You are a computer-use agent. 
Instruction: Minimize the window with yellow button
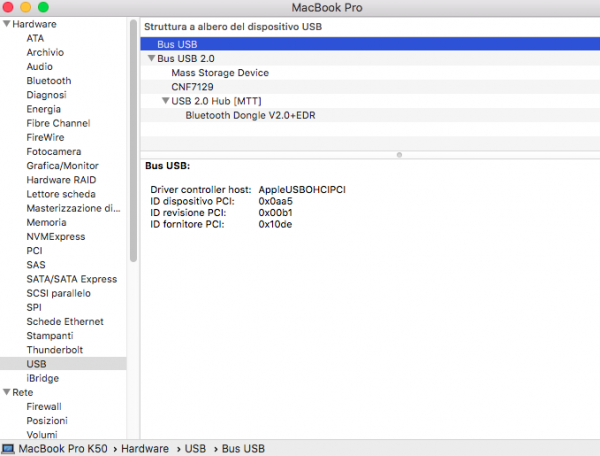click(x=25, y=7)
